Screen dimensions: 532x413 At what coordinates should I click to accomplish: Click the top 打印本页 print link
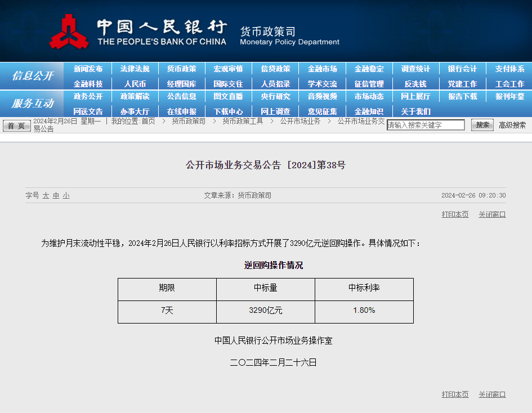click(x=455, y=214)
